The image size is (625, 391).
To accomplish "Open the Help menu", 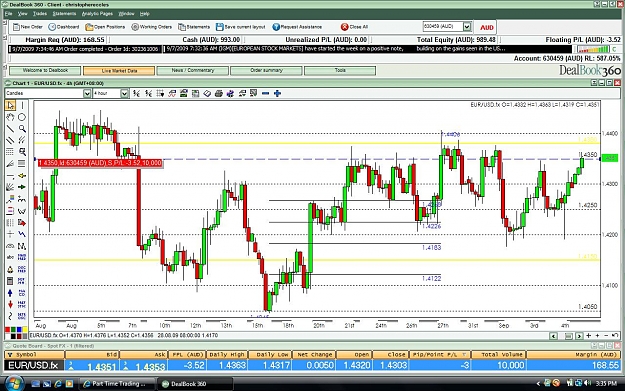I will click(x=145, y=14).
